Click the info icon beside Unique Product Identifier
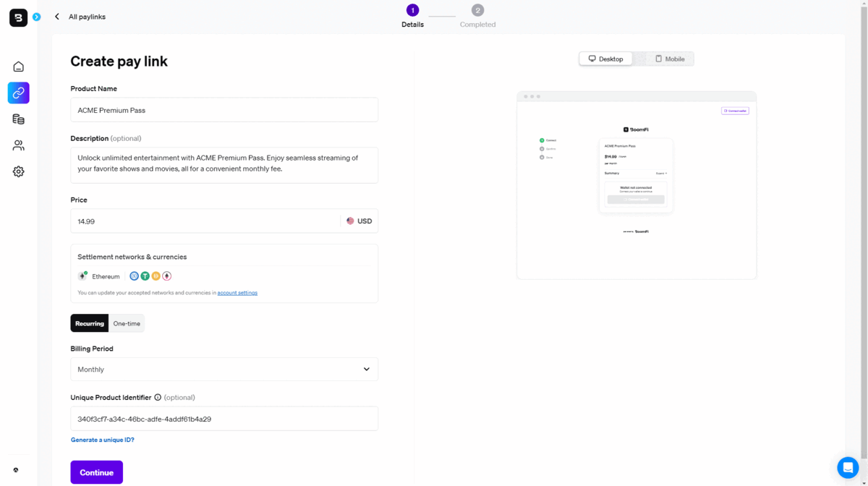The height and width of the screenshot is (486, 868). point(158,397)
